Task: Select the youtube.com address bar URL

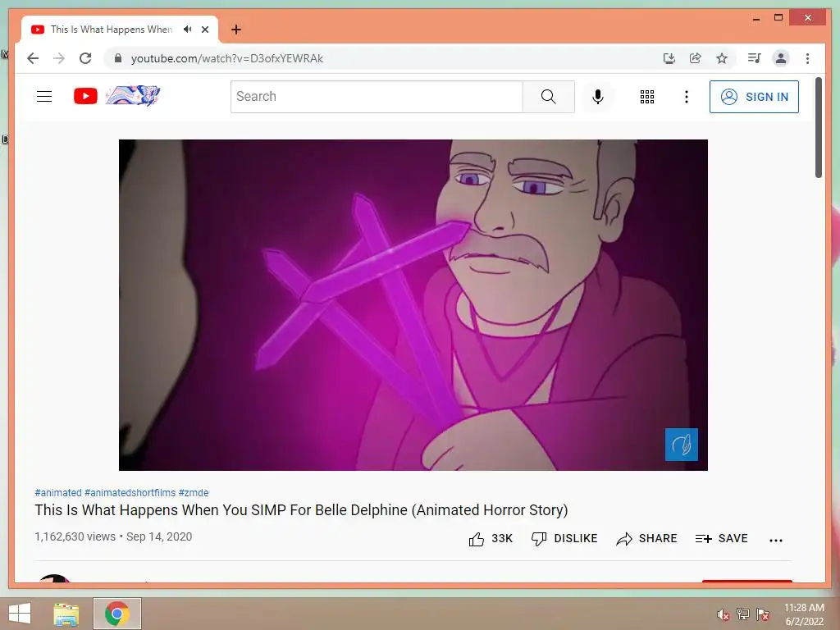Action: tap(227, 58)
